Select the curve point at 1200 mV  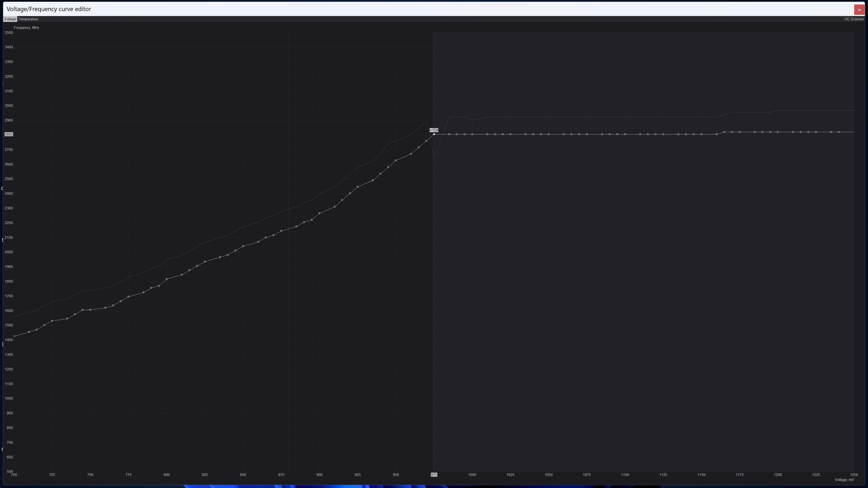click(778, 132)
